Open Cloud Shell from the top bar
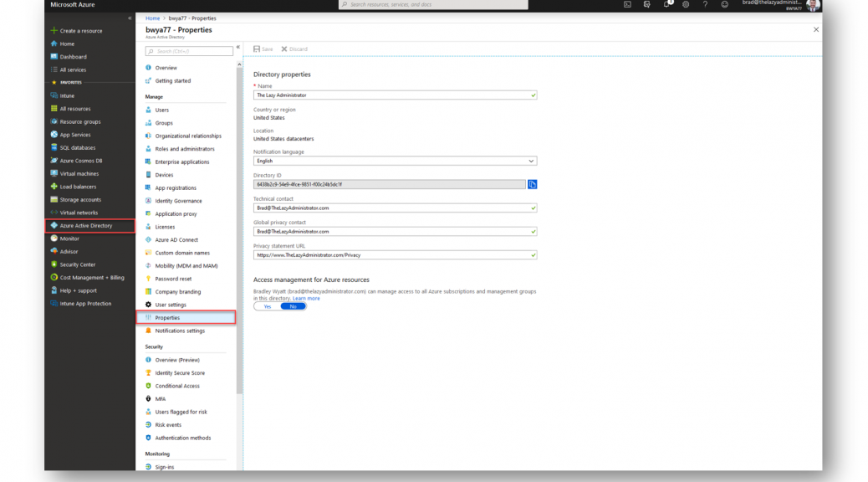This screenshot has height=482, width=868. [627, 4]
